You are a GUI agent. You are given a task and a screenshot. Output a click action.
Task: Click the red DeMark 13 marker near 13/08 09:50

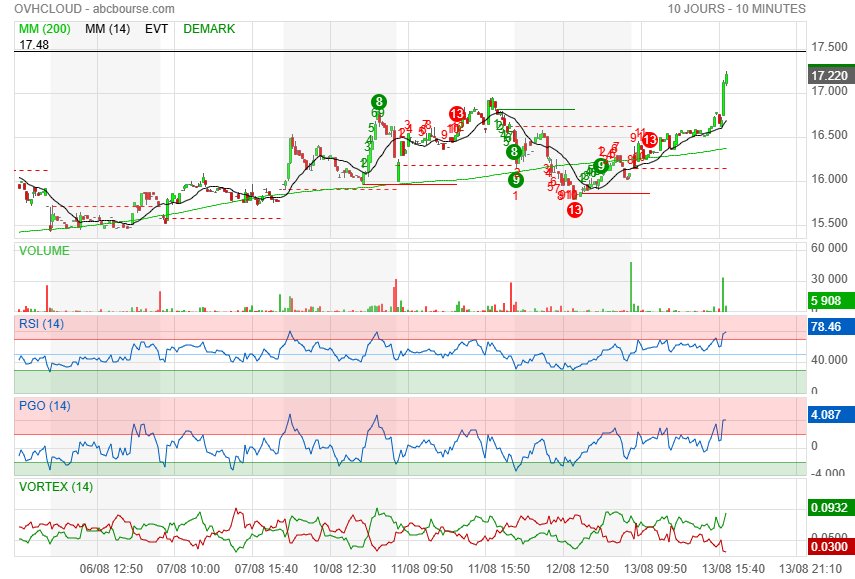(x=649, y=140)
